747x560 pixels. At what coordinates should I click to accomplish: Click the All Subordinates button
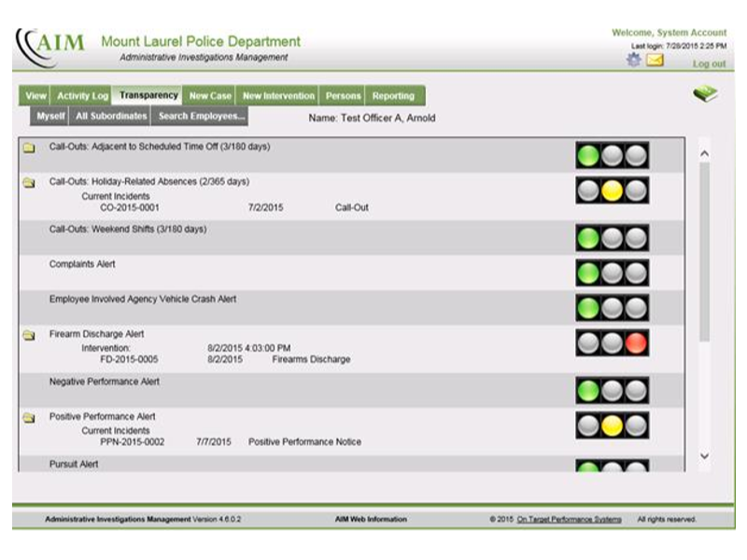point(111,117)
